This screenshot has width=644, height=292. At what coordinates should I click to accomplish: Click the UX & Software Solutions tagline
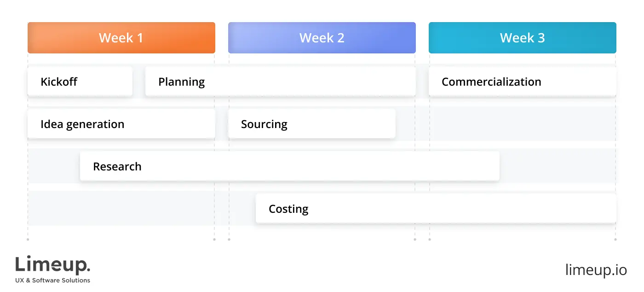coord(53,280)
